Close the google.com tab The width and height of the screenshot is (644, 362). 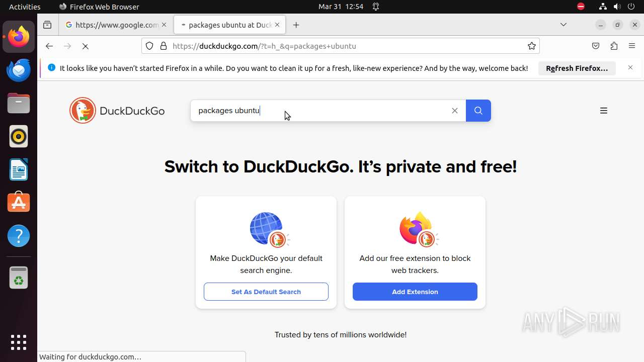164,25
